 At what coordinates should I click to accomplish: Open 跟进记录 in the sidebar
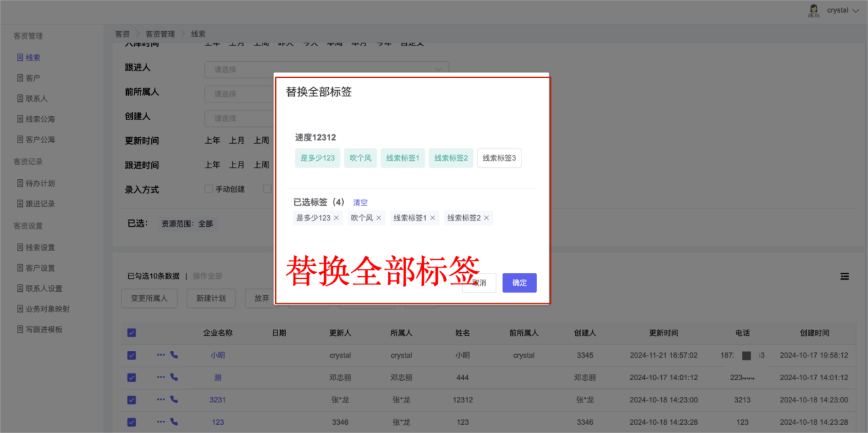pyautogui.click(x=41, y=204)
